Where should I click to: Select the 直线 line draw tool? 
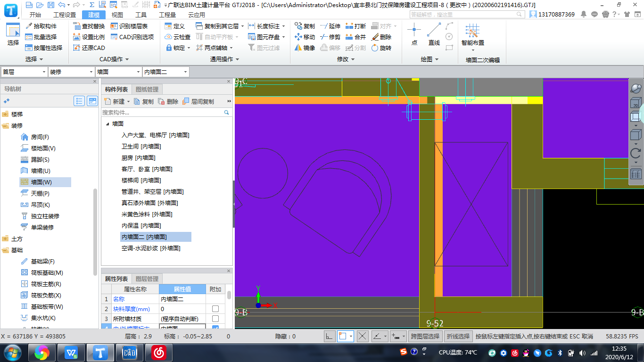point(434,34)
